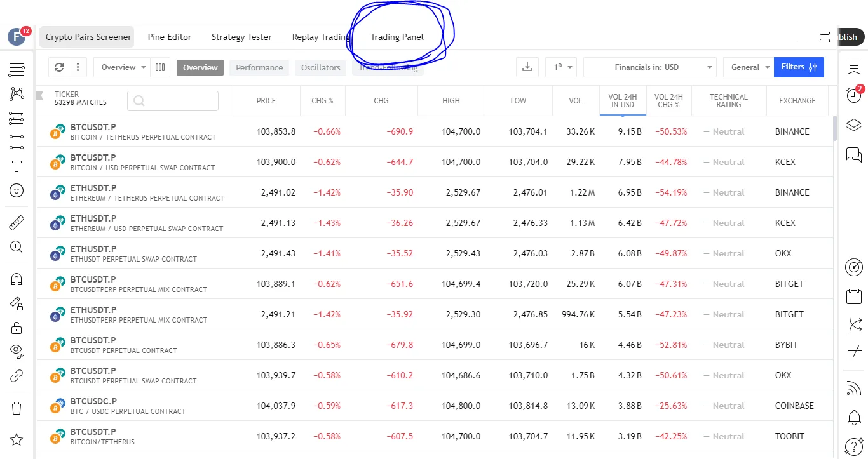Select the Oscillators column preset

point(321,68)
